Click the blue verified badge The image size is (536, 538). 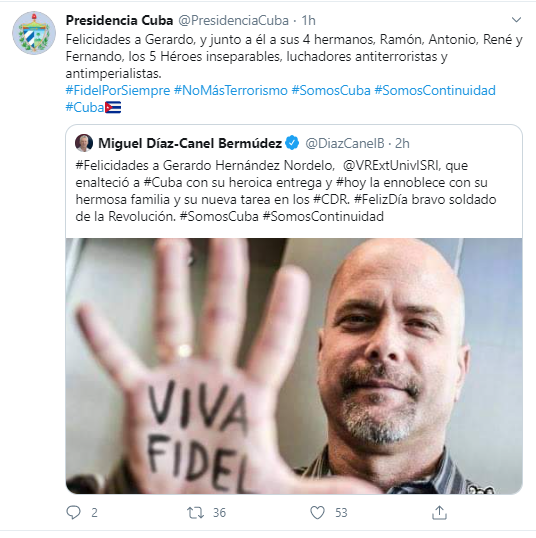click(x=292, y=143)
